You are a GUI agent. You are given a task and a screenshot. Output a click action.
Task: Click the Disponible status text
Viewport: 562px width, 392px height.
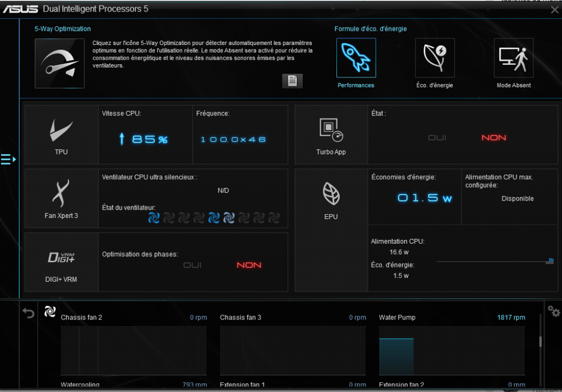[x=518, y=198]
